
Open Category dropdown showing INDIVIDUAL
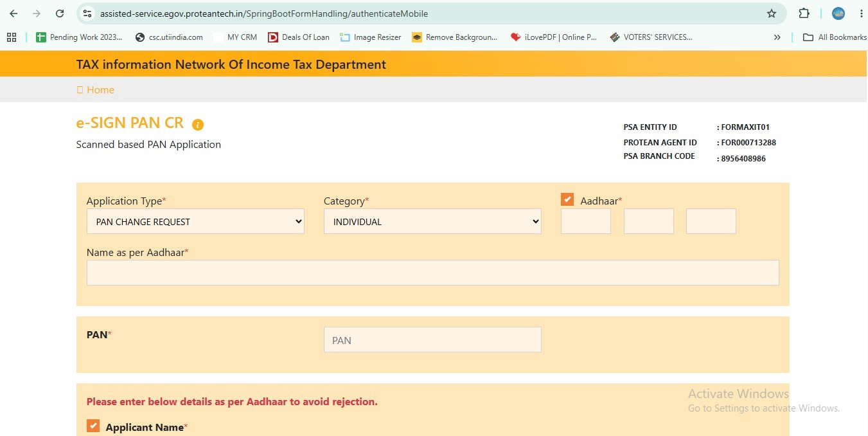(x=432, y=221)
